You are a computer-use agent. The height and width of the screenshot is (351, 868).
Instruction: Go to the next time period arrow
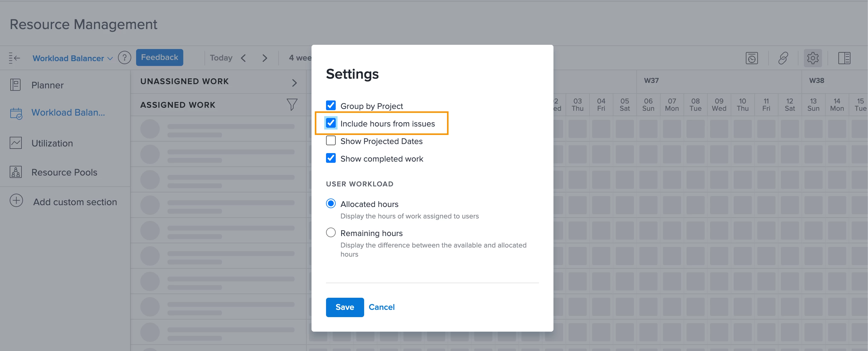click(265, 58)
